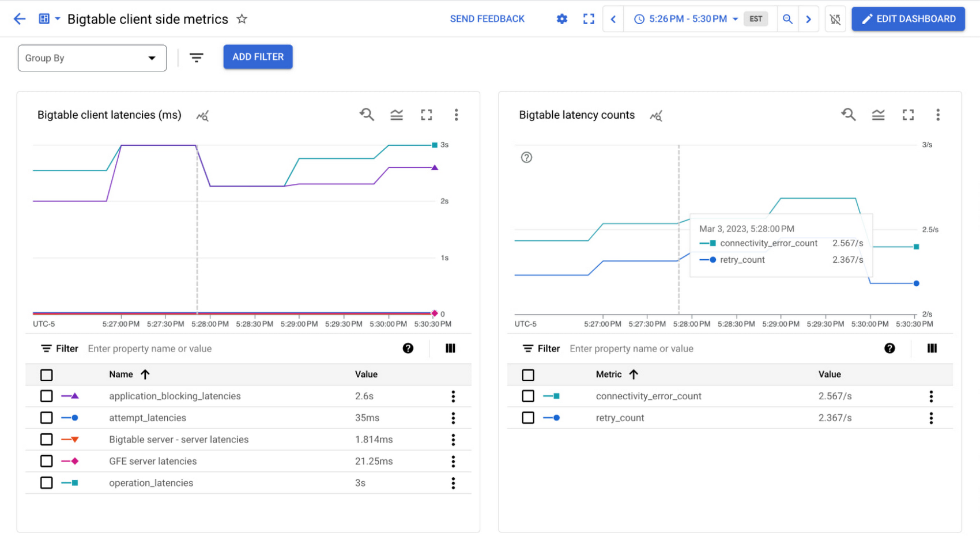Click the teal connectivity_error_count series swatch
This screenshot has width=980, height=541.
click(552, 396)
